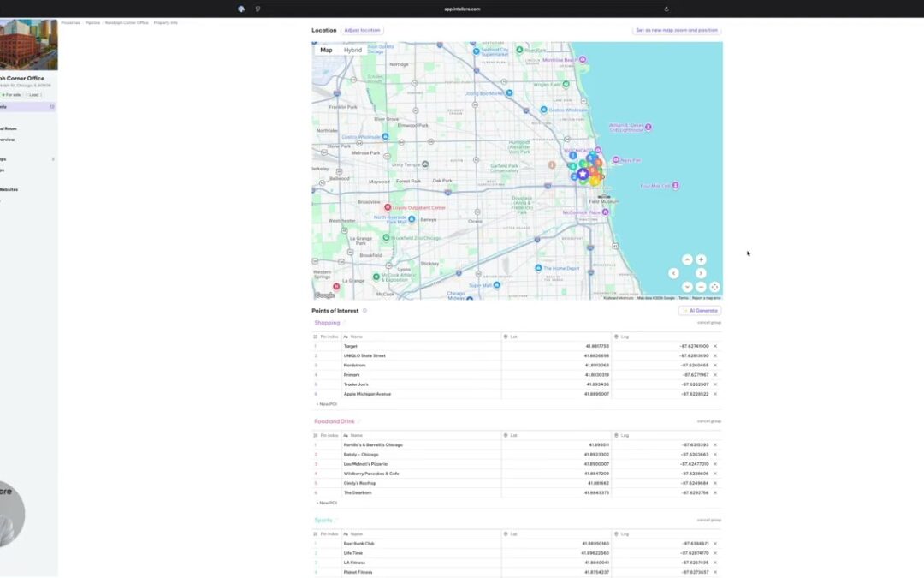Open Pipeline breadcrumb link
This screenshot has width=924, height=578.
[x=92, y=22]
